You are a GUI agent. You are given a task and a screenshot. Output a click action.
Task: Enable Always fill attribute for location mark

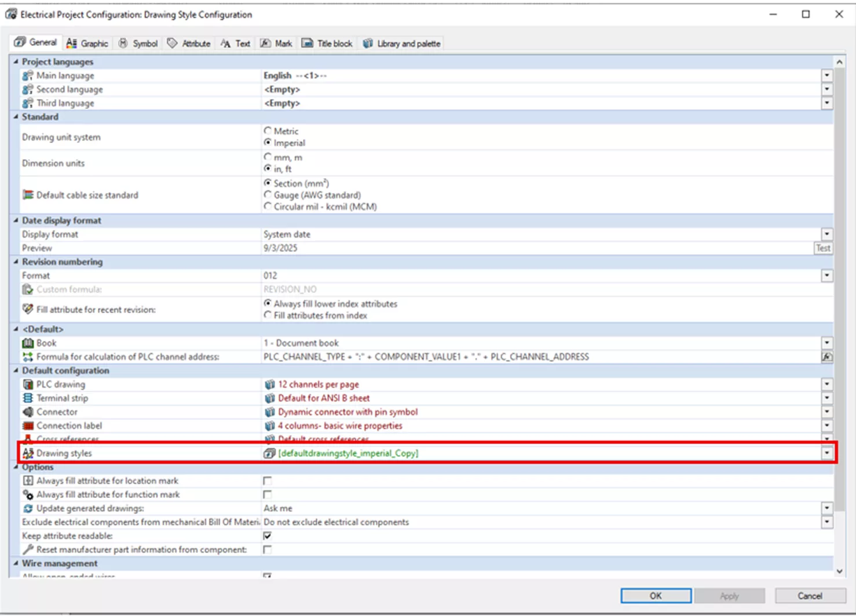tap(267, 481)
